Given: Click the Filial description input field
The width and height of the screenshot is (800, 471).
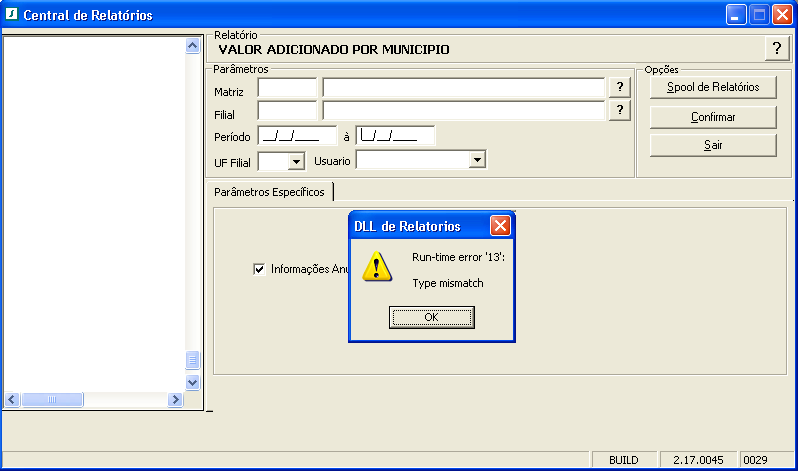Looking at the screenshot, I should [x=463, y=110].
